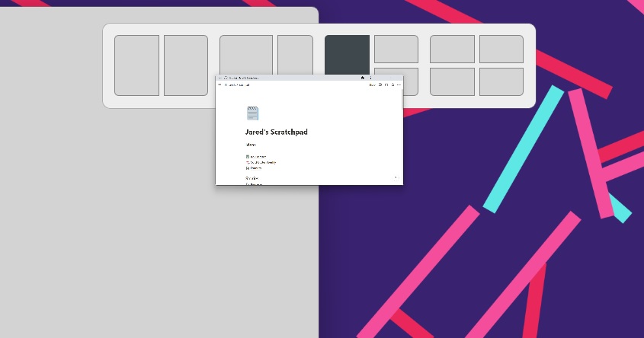The height and width of the screenshot is (338, 644).
Task: Select the bottom-right zone of the four-quadrant snap layout
Action: tap(501, 81)
